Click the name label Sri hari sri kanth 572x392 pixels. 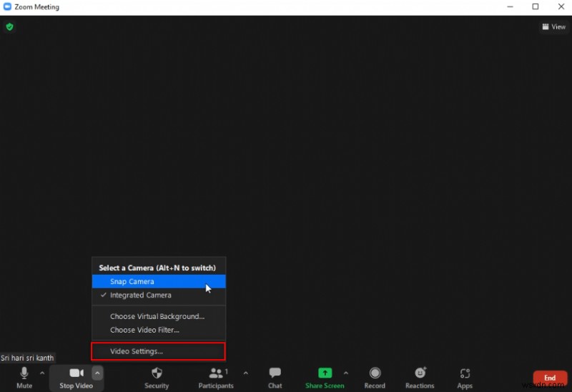27,358
